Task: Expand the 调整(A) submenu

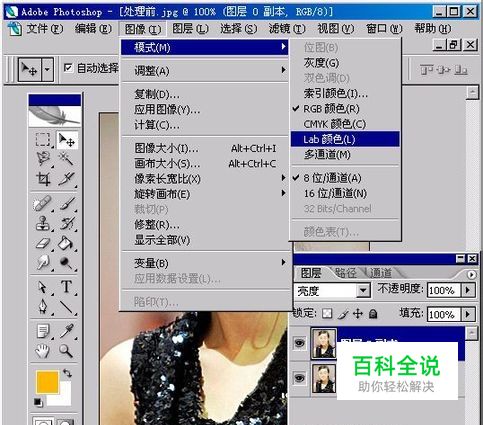Action: (204, 71)
